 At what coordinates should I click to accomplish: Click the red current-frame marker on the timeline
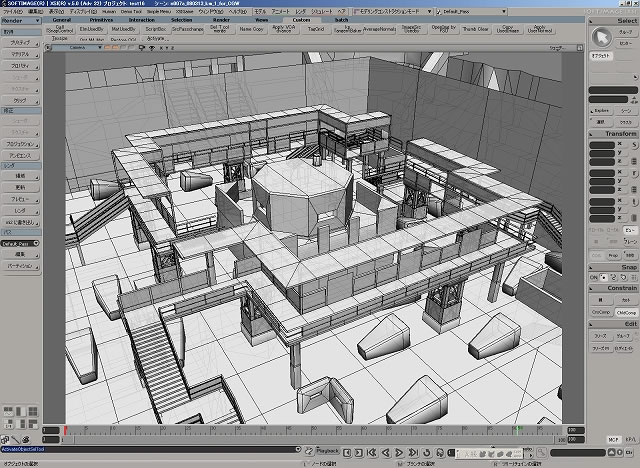(x=67, y=431)
